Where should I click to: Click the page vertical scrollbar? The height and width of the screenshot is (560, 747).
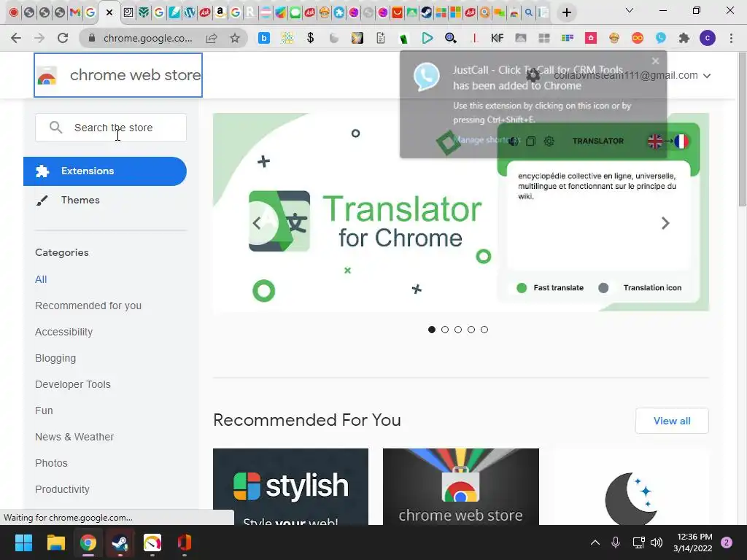(742, 128)
